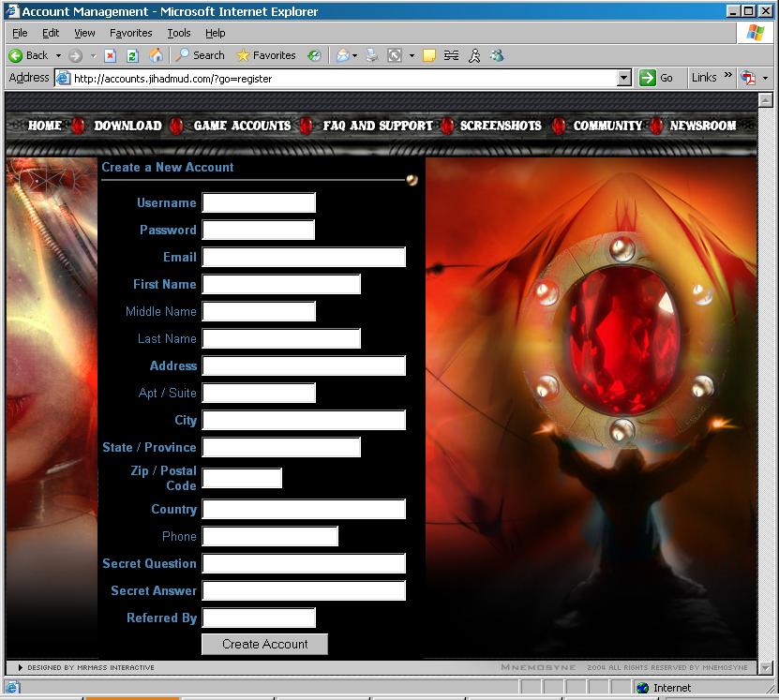Focus the Referred By input field
The width and height of the screenshot is (779, 700).
[259, 618]
